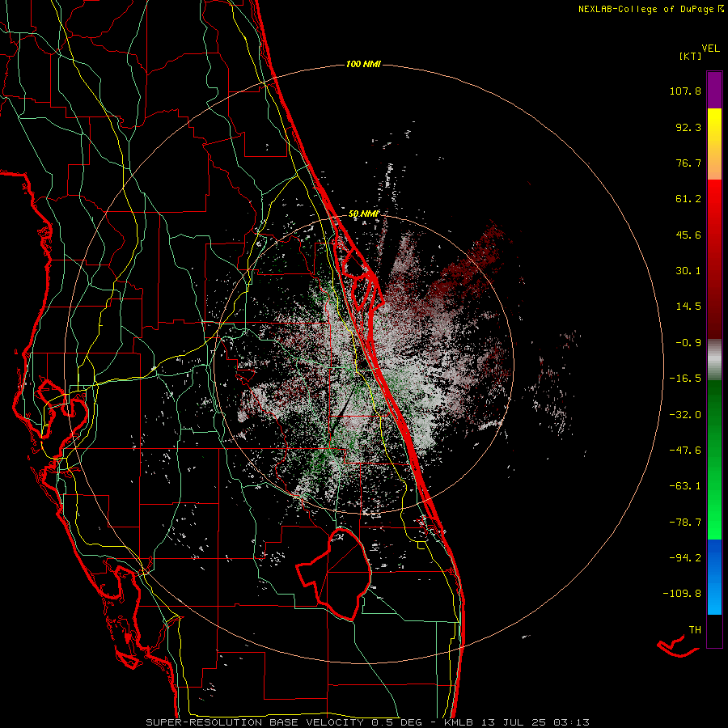Select the 107.8 legend value
Image resolution: width=728 pixels, height=728 pixels.
pyautogui.click(x=685, y=91)
